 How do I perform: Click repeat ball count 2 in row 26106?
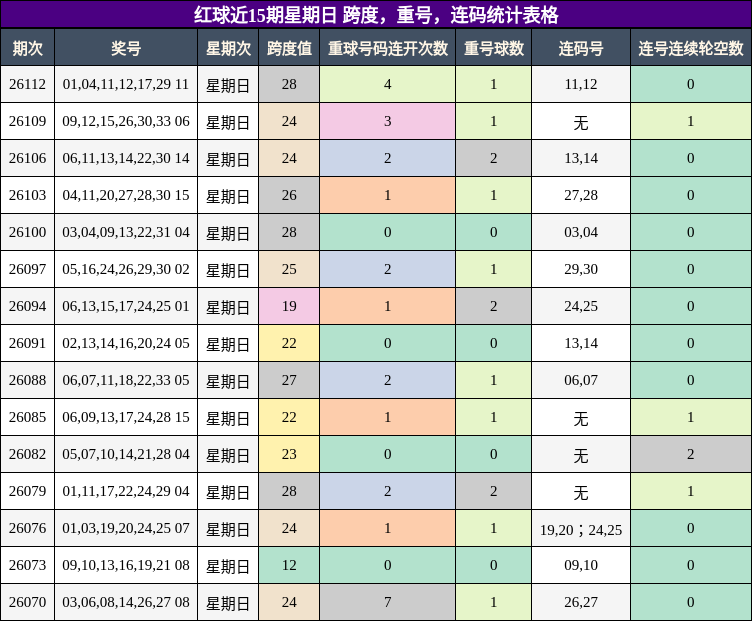[494, 158]
